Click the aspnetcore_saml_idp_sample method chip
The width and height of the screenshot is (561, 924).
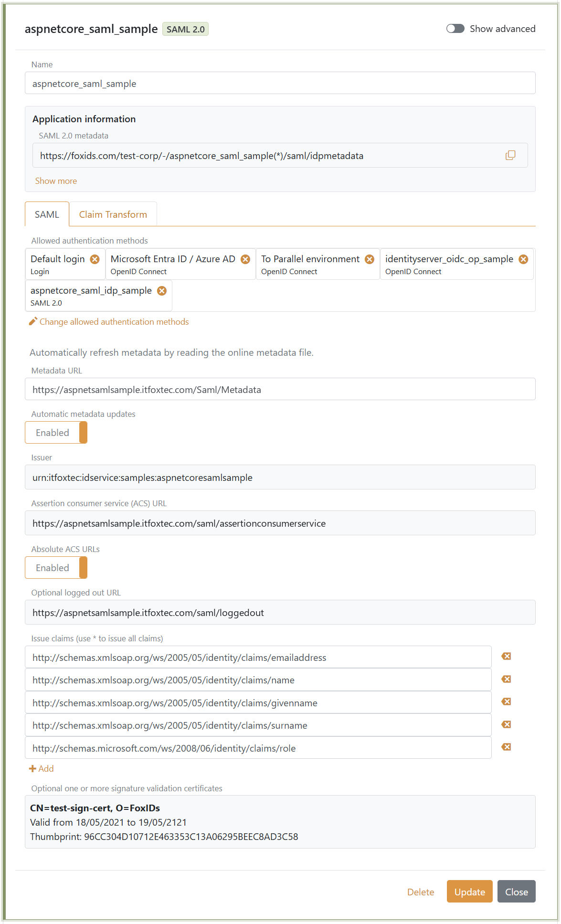pyautogui.click(x=98, y=296)
